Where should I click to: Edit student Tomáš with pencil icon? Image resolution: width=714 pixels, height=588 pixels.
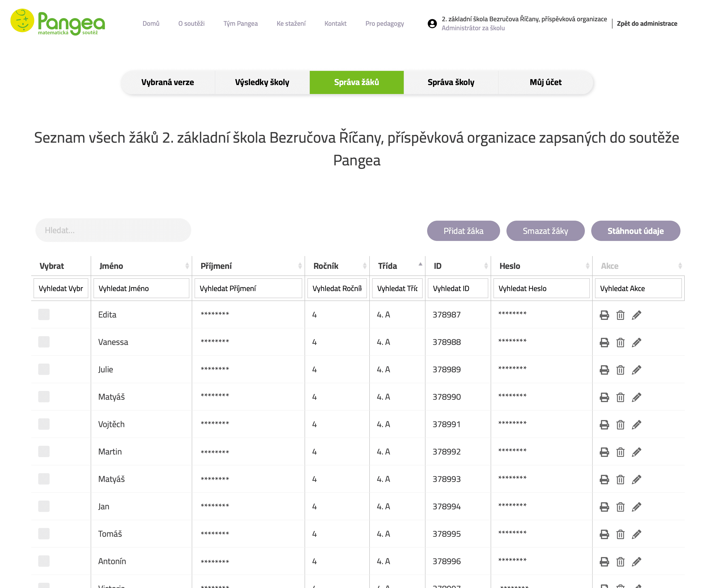[637, 534]
